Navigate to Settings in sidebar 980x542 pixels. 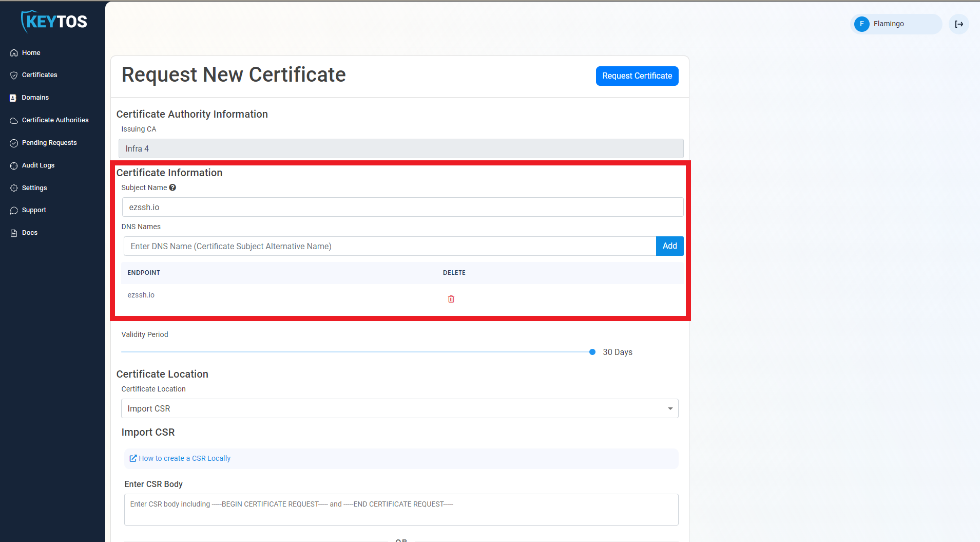coord(34,188)
